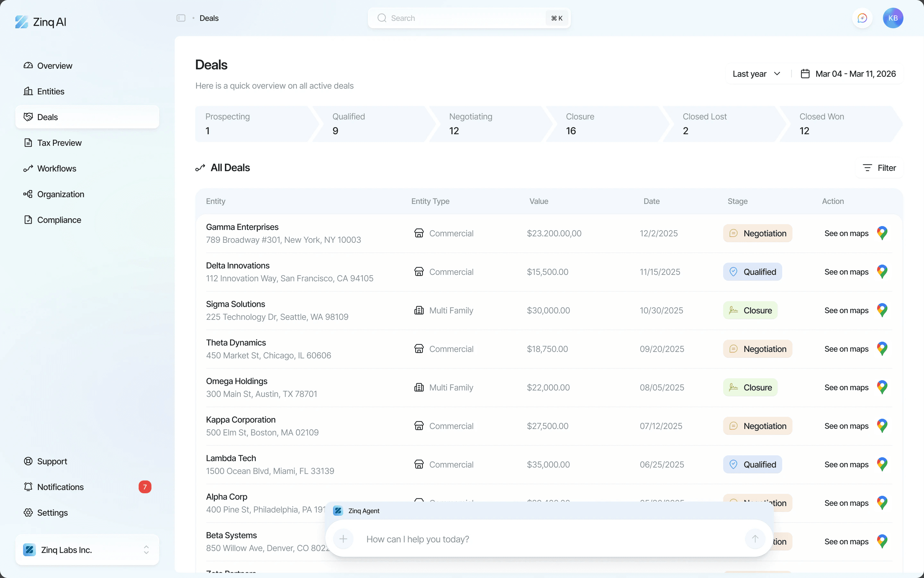Go to Overview in sidebar
The width and height of the screenshot is (924, 578).
[87, 66]
